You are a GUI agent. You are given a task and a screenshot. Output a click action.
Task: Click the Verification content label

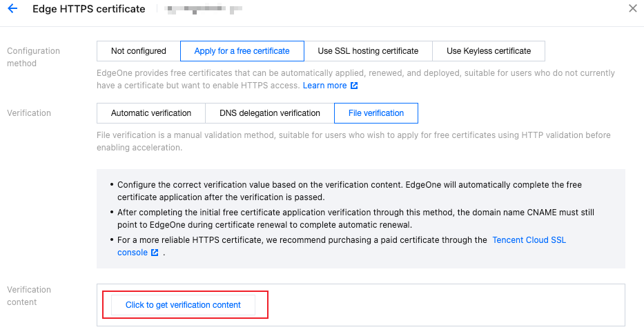[29, 295]
